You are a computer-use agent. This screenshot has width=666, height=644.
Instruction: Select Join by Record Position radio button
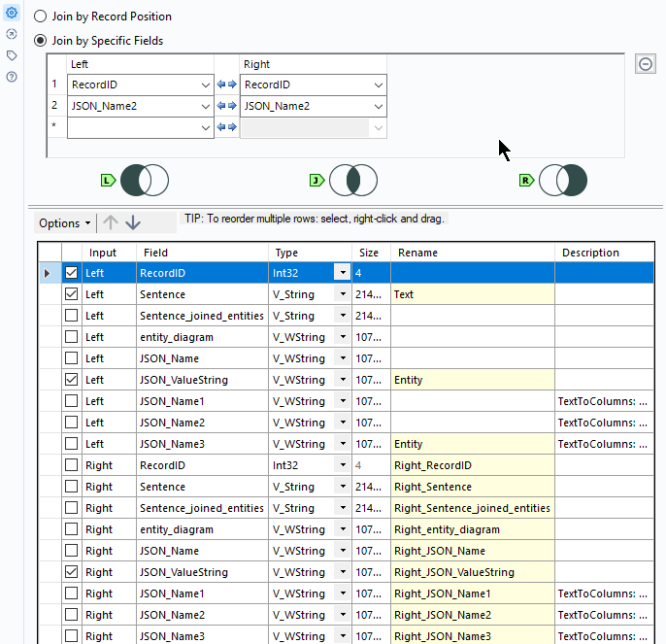click(x=41, y=17)
